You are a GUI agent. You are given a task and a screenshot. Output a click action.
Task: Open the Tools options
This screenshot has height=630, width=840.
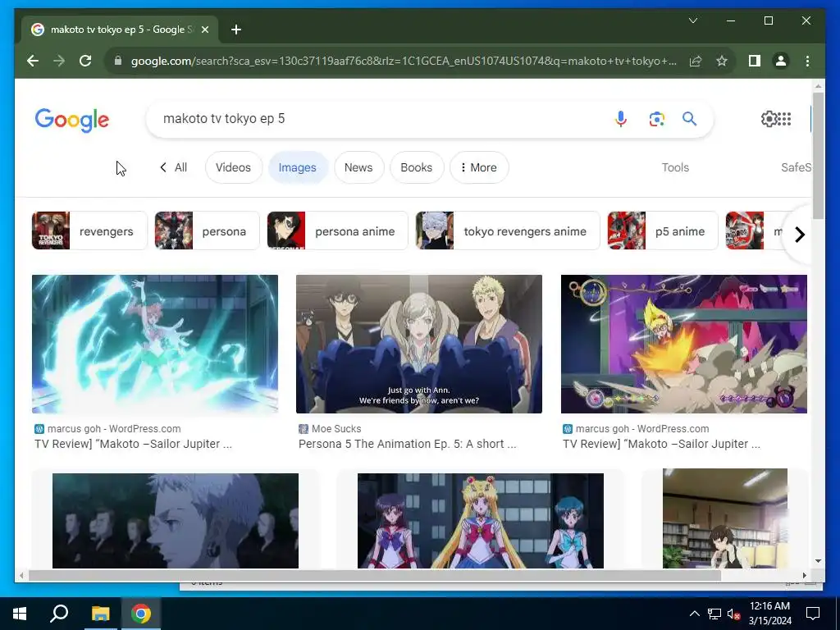click(675, 167)
